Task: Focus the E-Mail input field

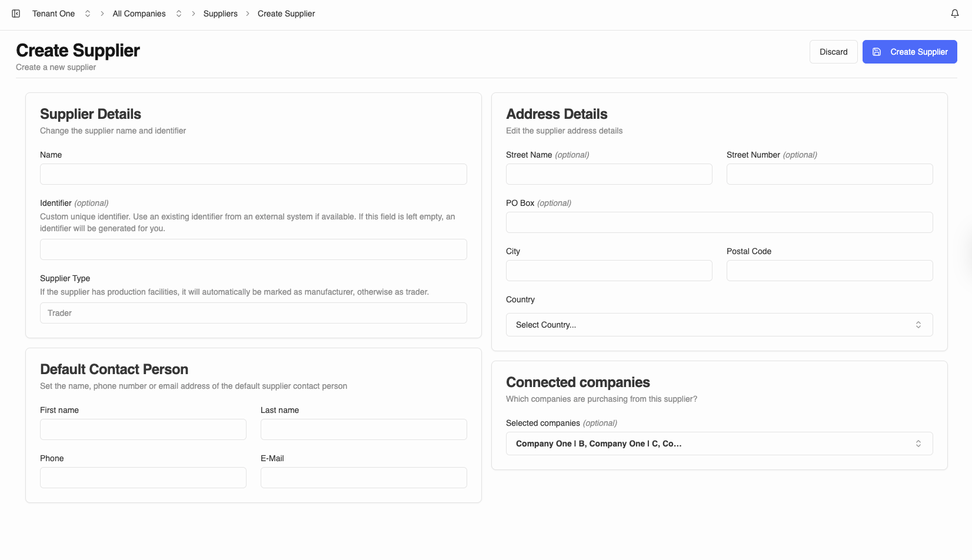Action: click(x=363, y=478)
